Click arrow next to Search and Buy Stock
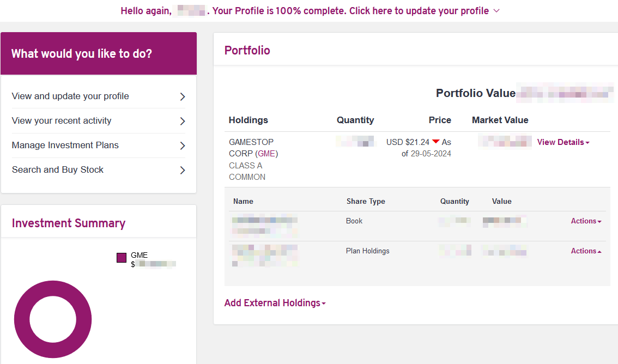This screenshot has height=364, width=618. (183, 170)
